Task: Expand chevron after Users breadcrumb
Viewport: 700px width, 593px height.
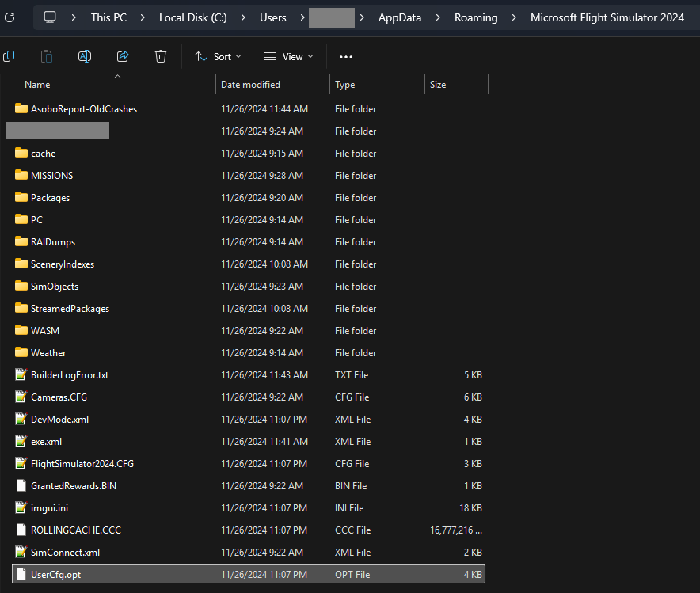Action: (x=302, y=17)
